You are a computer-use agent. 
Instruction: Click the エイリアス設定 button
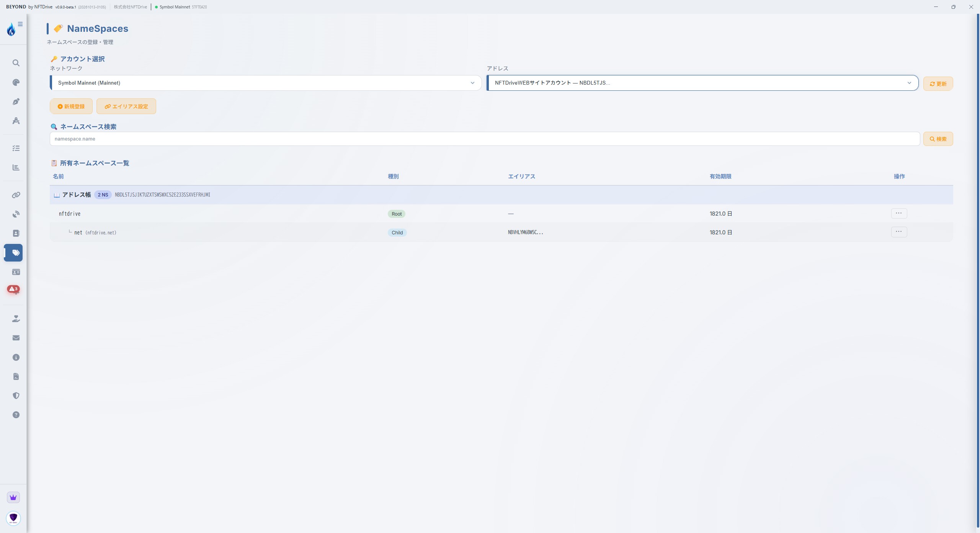126,106
